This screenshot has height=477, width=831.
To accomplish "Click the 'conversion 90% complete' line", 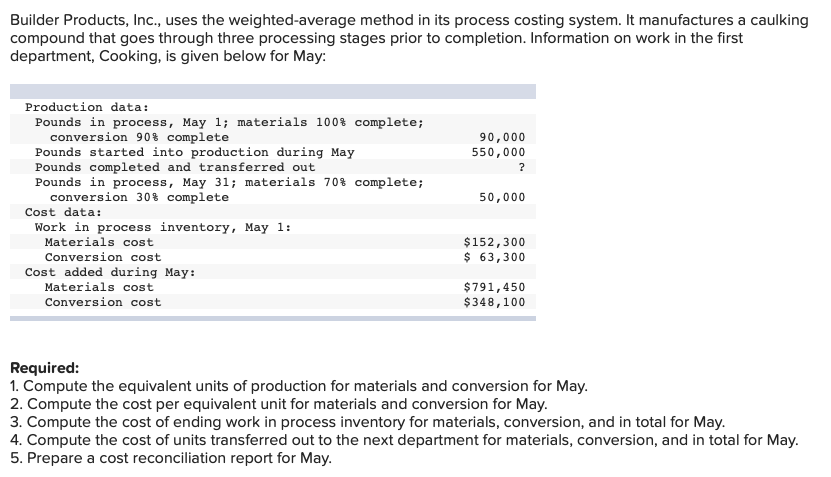I will point(139,137).
